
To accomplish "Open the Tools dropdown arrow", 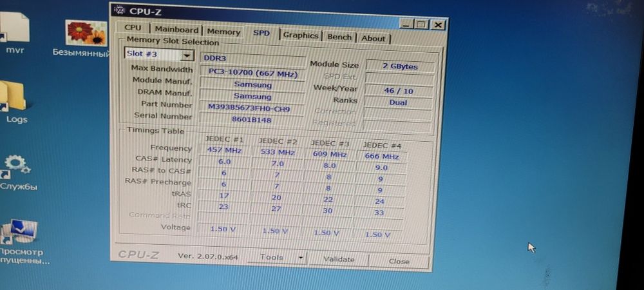I will pyautogui.click(x=301, y=258).
